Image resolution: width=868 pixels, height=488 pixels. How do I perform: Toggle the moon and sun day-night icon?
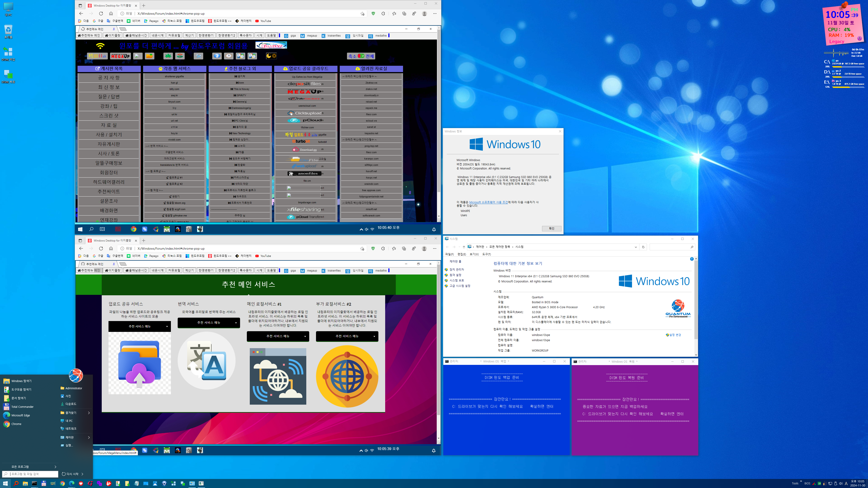pos(271,56)
